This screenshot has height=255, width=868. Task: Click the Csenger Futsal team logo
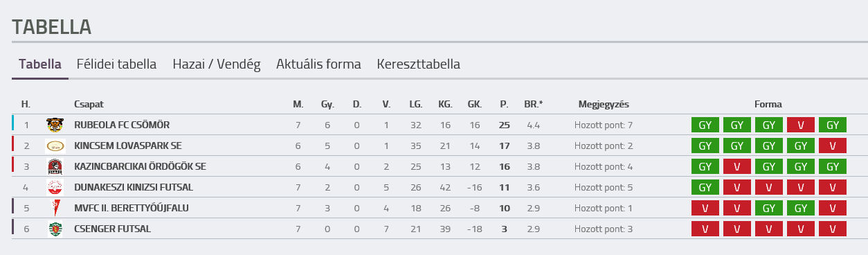coord(55,229)
